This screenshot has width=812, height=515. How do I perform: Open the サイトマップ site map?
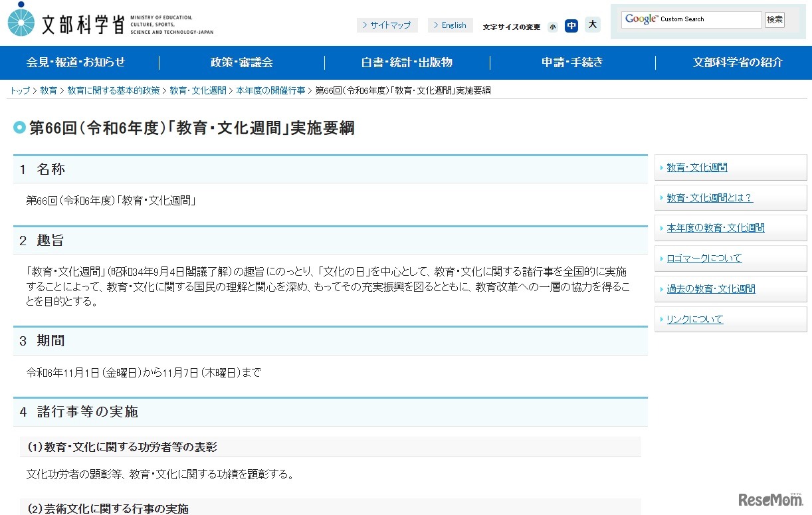[387, 25]
